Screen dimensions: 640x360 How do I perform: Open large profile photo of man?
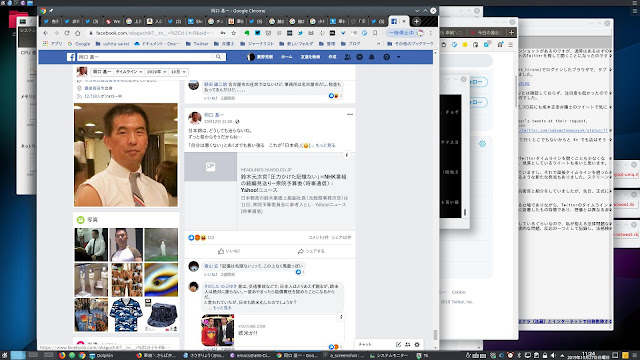tap(126, 155)
